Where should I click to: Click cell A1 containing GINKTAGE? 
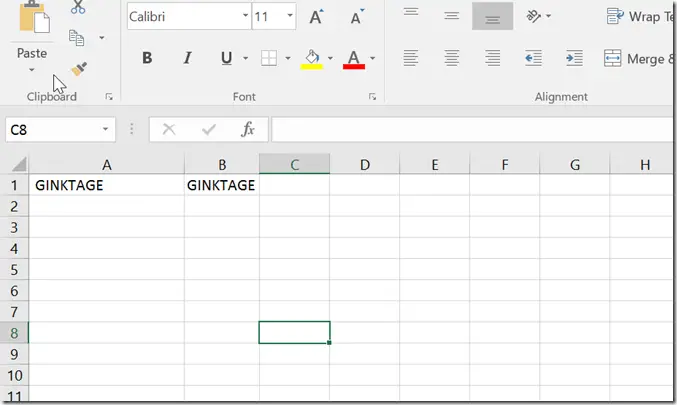(x=107, y=185)
